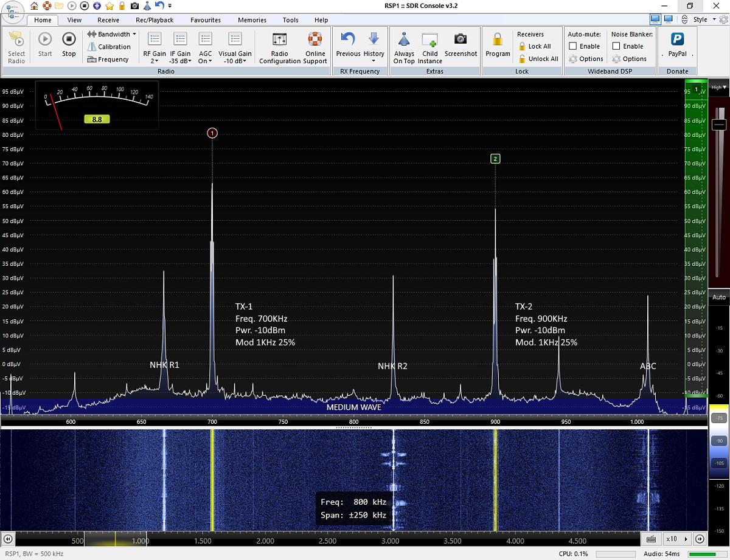Open the Favourites tab
730x560 pixels.
tap(206, 20)
